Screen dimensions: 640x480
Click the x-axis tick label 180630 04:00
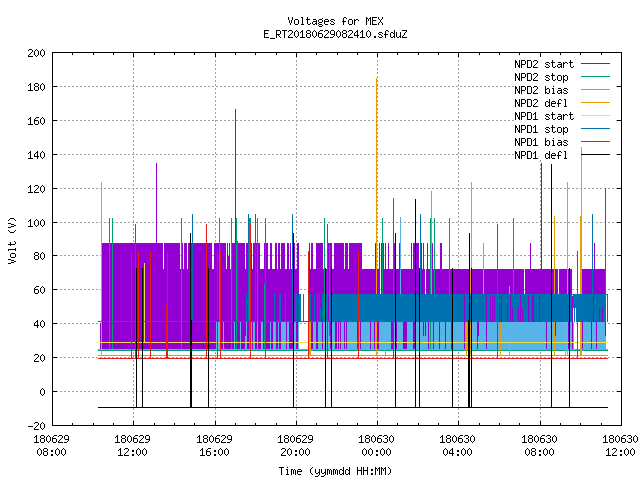pos(457,446)
